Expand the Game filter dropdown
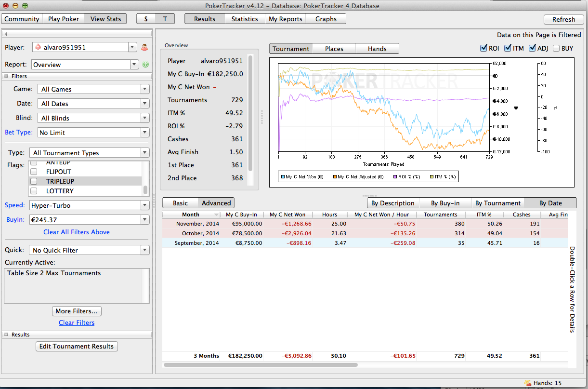The height and width of the screenshot is (389, 588). (x=145, y=89)
